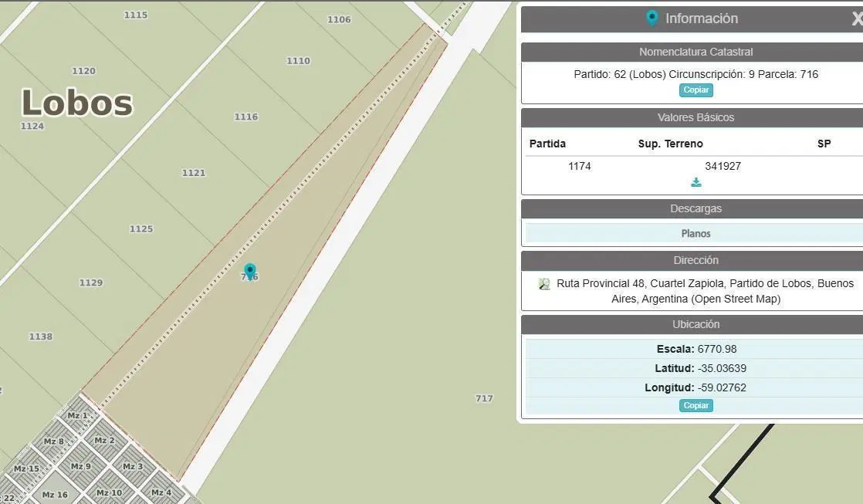Select block Mz 1 on the map
This screenshot has height=504, width=863.
click(78, 415)
